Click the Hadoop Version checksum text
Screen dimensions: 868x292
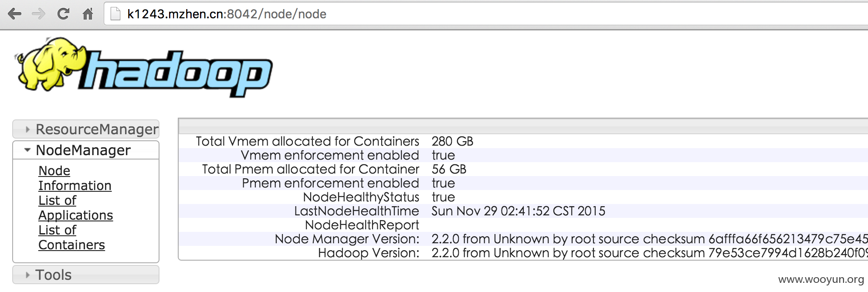[650, 253]
